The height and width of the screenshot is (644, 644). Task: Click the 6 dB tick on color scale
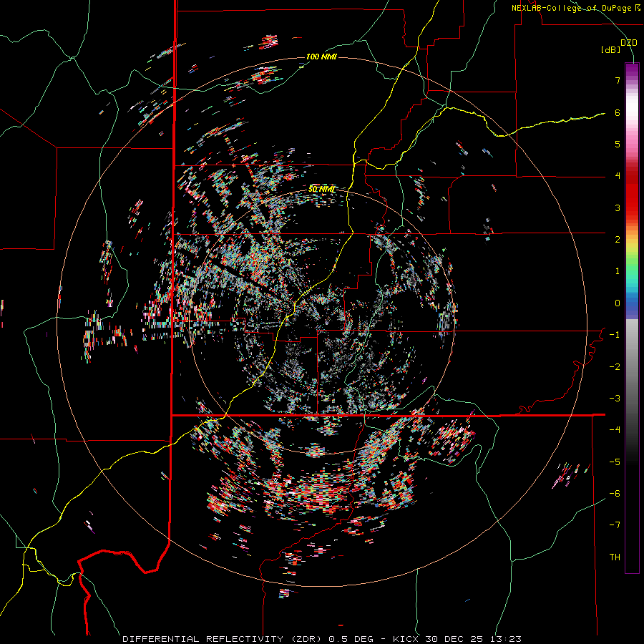click(618, 112)
